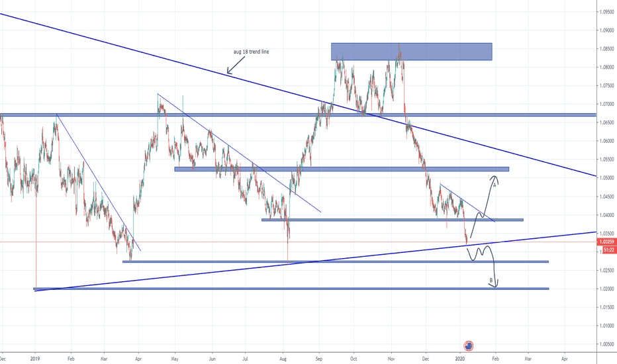Select the large resistance rectangle near 1.08500

click(412, 52)
